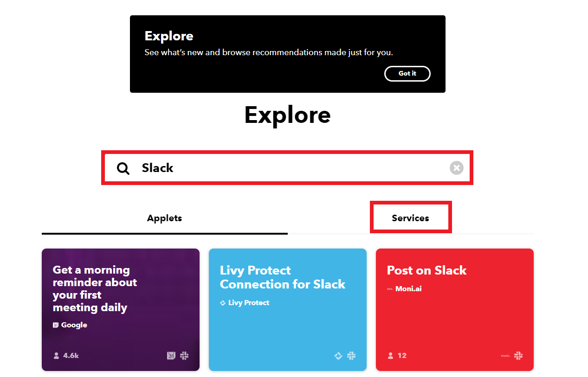Image resolution: width=588 pixels, height=377 pixels.
Task: Click the Slack icon on the red card
Action: pos(518,356)
